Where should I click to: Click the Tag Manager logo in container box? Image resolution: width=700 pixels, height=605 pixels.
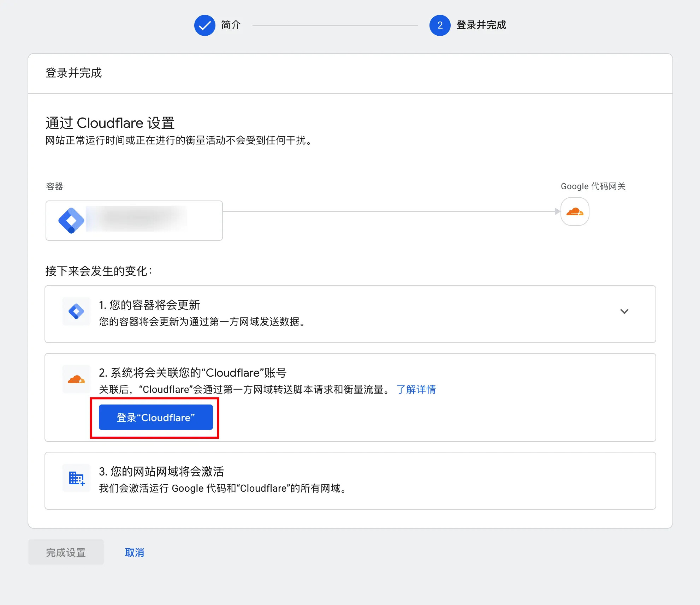coord(71,221)
